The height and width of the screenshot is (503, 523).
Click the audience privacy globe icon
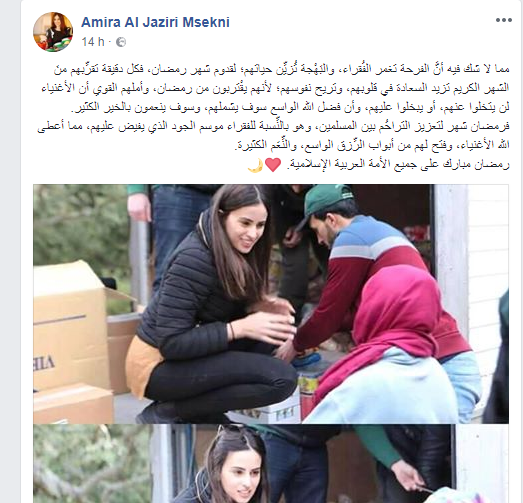(121, 42)
